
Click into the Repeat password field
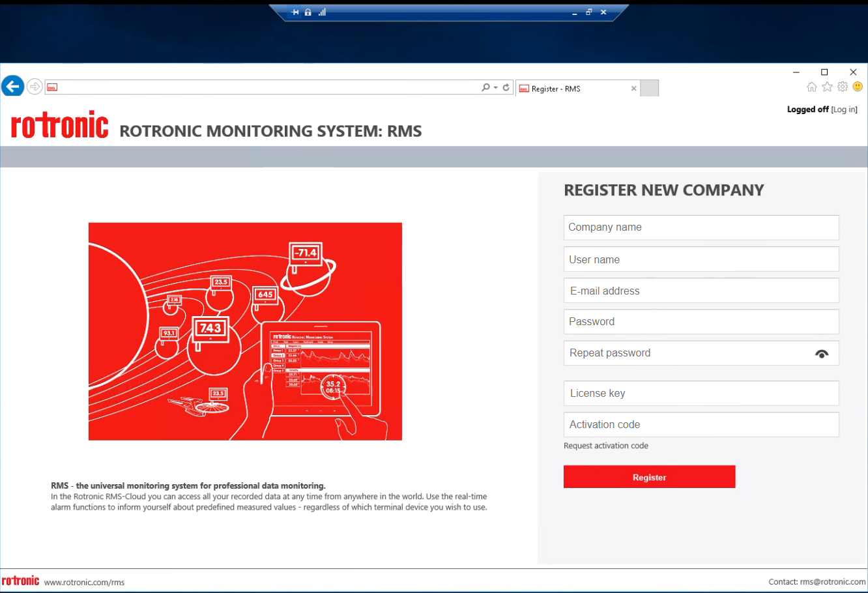(701, 353)
